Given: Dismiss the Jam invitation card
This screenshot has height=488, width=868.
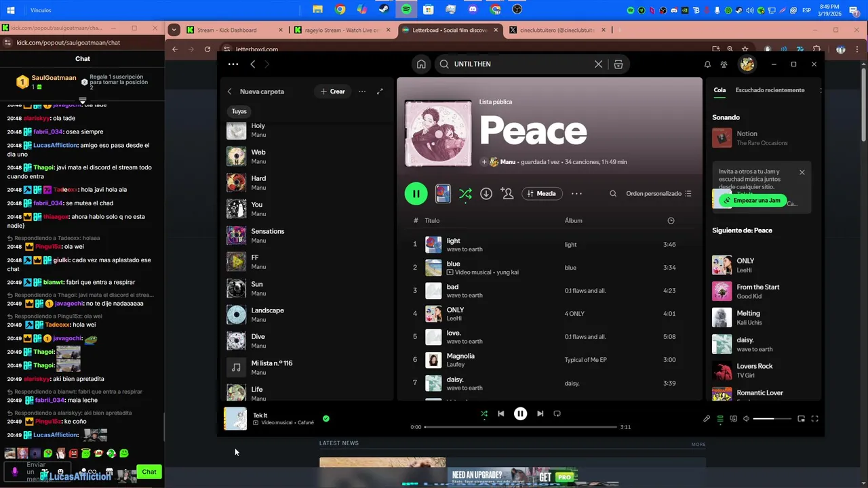Looking at the screenshot, I should [x=802, y=172].
